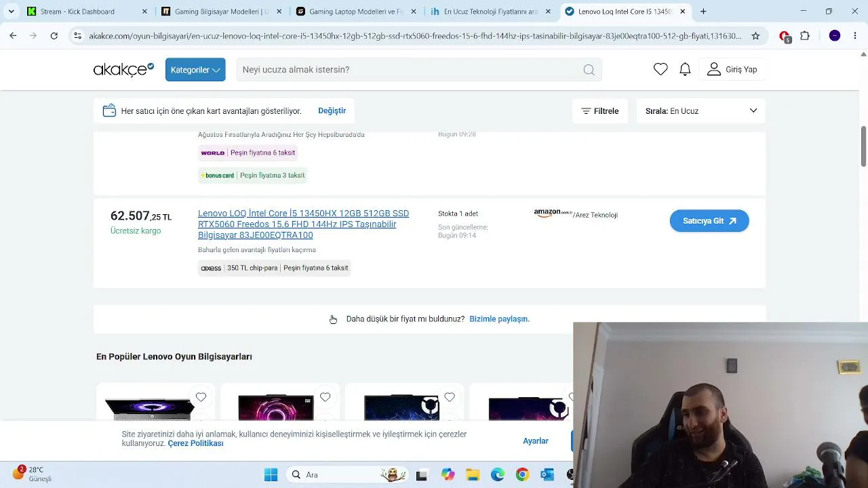Image resolution: width=868 pixels, height=488 pixels.
Task: Click the bonus card 3 taksit badge
Action: click(252, 176)
